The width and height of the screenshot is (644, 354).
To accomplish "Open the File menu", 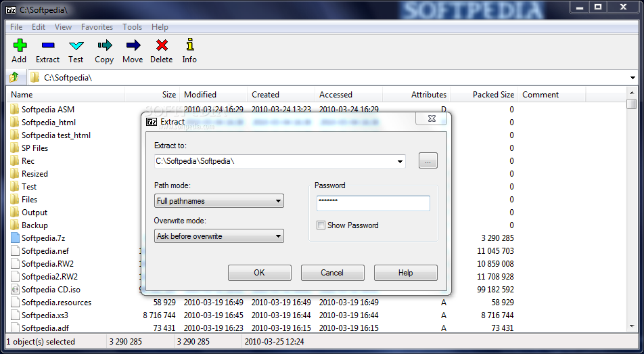I will tap(16, 26).
